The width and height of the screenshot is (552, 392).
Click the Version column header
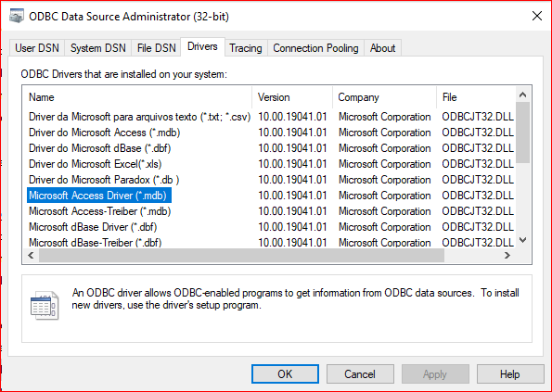[x=292, y=97]
